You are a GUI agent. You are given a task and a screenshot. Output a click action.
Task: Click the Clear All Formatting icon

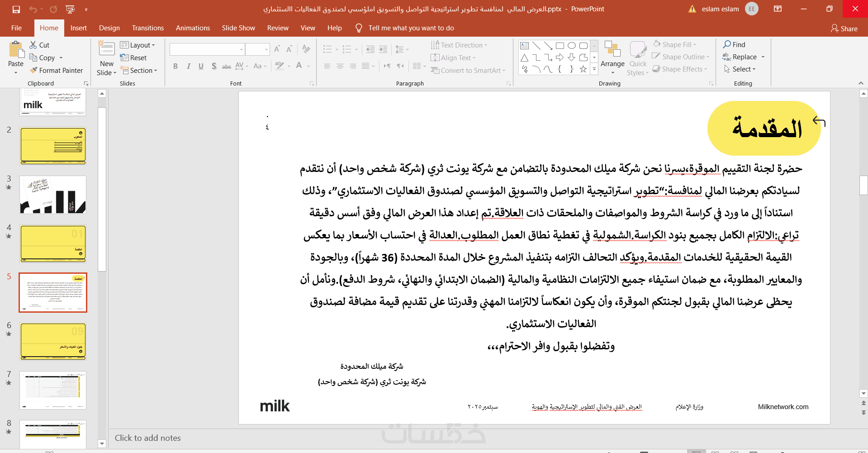coord(306,49)
